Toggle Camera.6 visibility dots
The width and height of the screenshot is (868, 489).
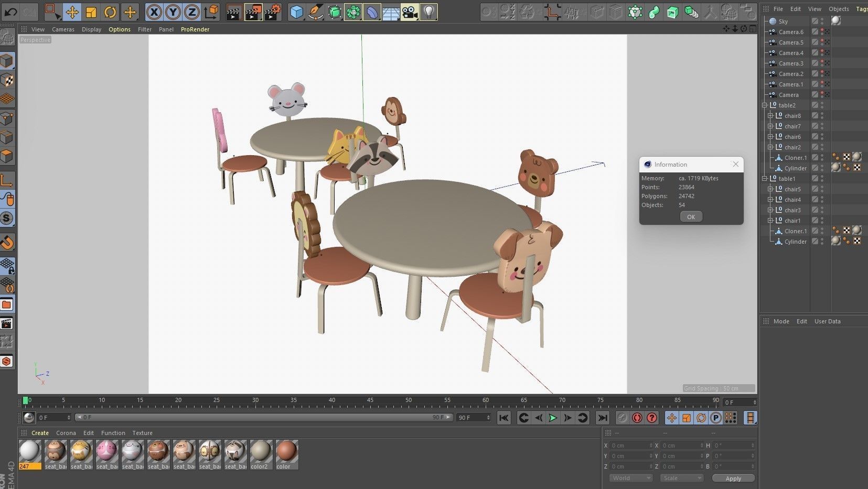point(822,32)
